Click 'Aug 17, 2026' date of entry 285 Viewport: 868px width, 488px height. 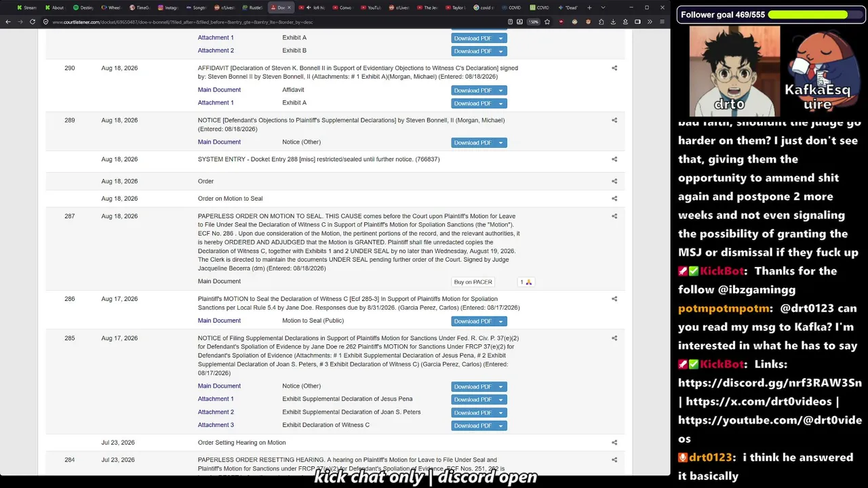coord(119,338)
